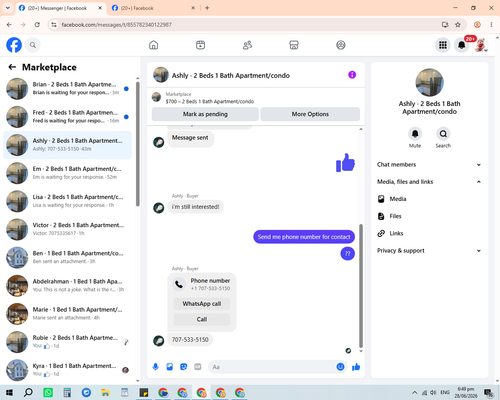The image size is (500, 400).
Task: Open the Windows Start menu
Action: [9, 393]
